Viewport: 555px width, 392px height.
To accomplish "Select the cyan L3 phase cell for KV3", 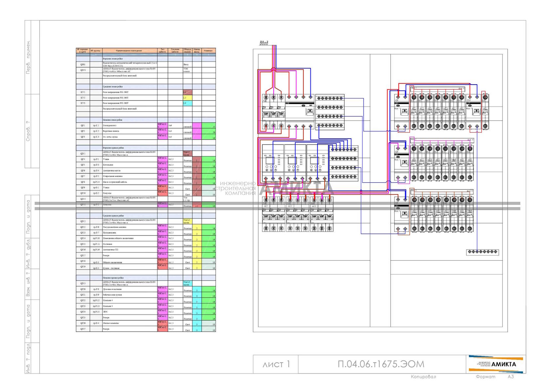I will click(187, 103).
